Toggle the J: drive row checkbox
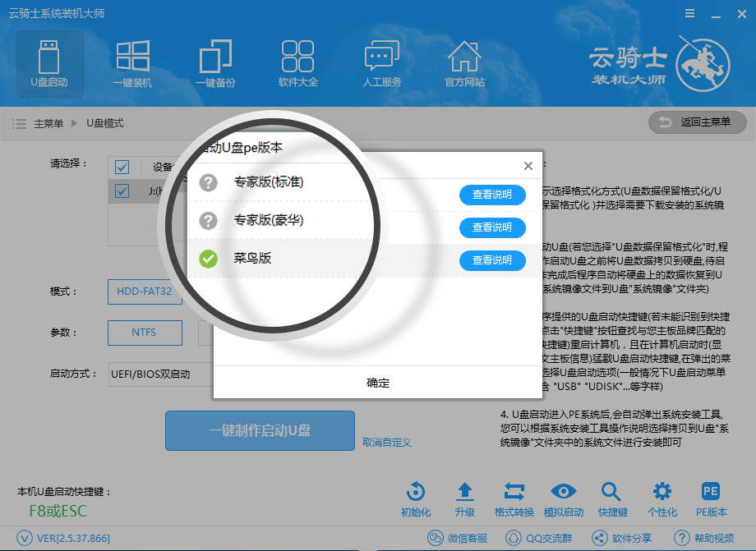Screen dimensions: 756x551 (122, 191)
